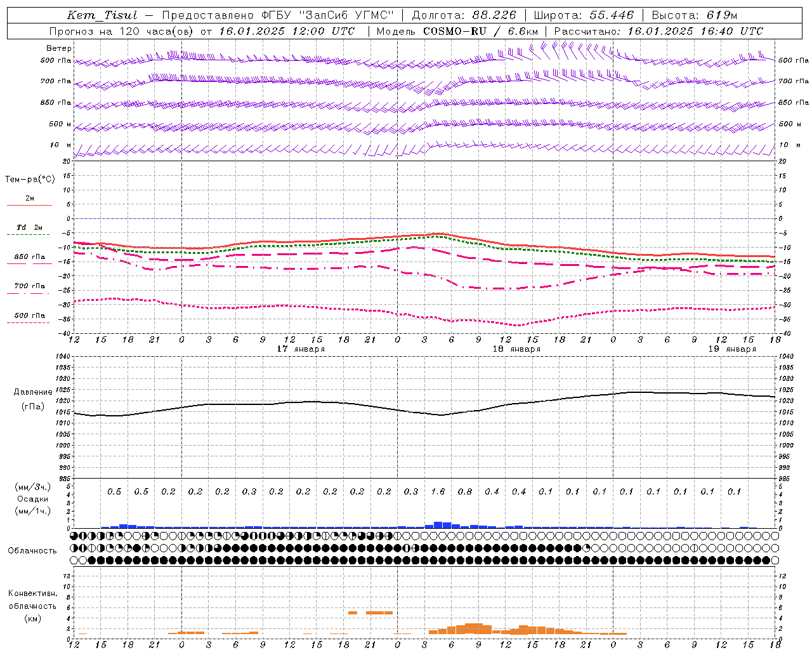Click the (мм/1ч.) unit label

tap(33, 512)
